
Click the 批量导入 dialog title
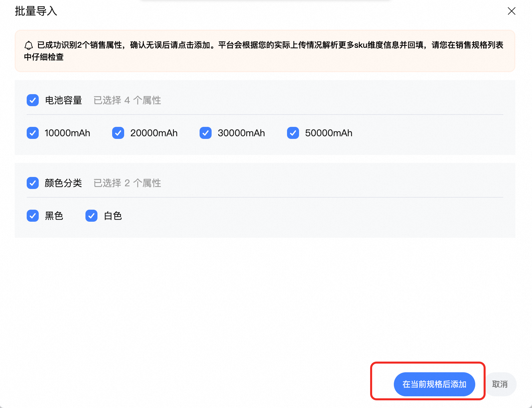point(36,11)
